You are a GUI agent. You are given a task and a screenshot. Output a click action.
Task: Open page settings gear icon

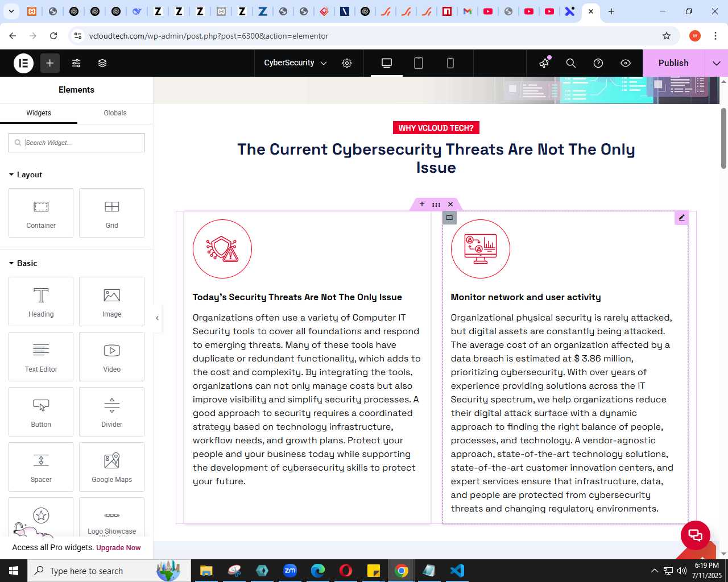(x=347, y=63)
